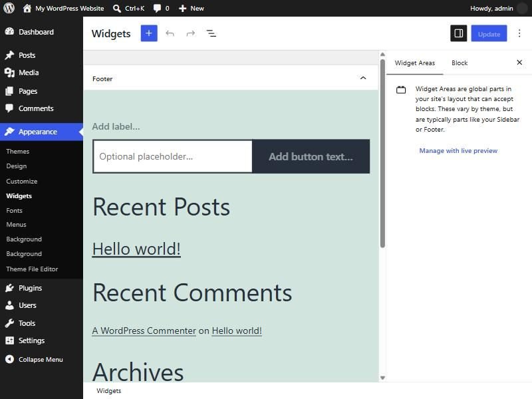
Task: Click the blue block inserter plus button
Action: pyautogui.click(x=149, y=33)
